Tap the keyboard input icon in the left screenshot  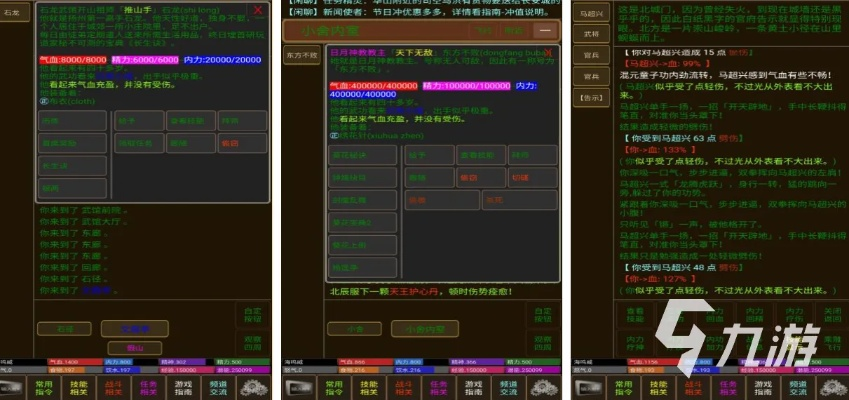(x=11, y=388)
